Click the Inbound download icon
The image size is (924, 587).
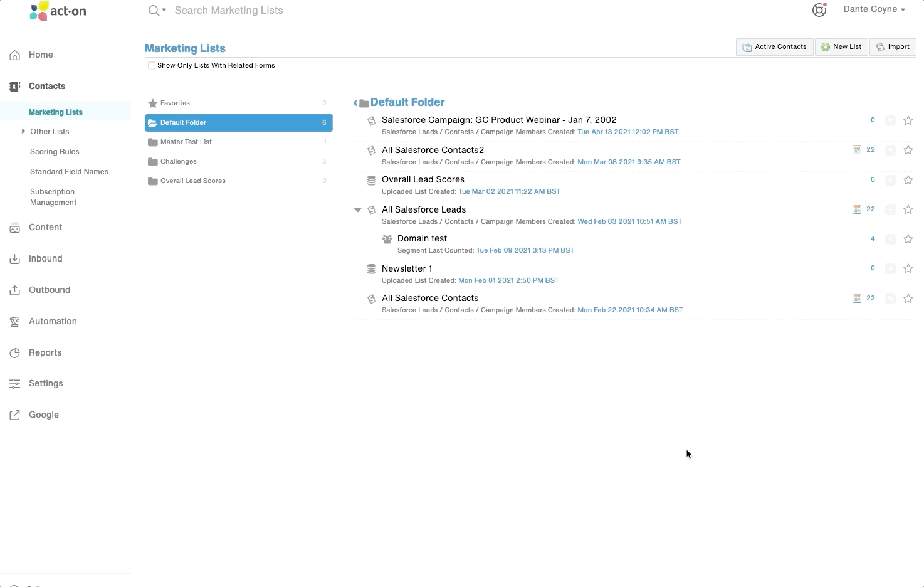coord(15,259)
